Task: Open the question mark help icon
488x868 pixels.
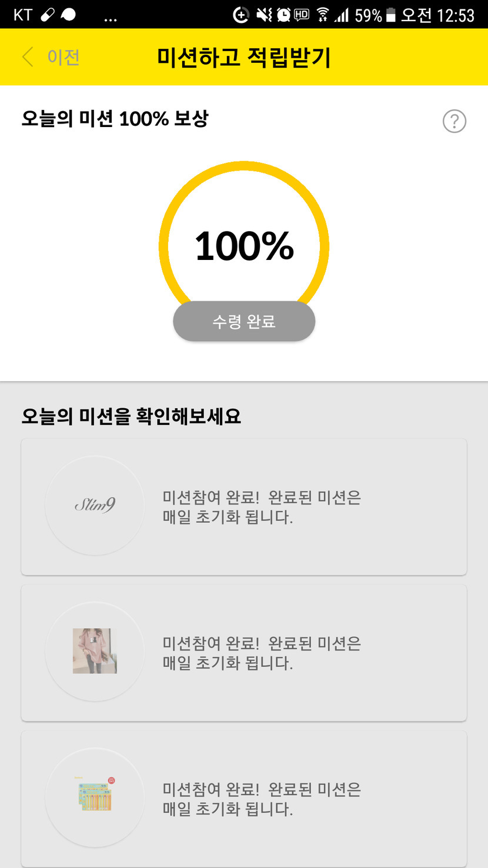Action: click(x=454, y=122)
